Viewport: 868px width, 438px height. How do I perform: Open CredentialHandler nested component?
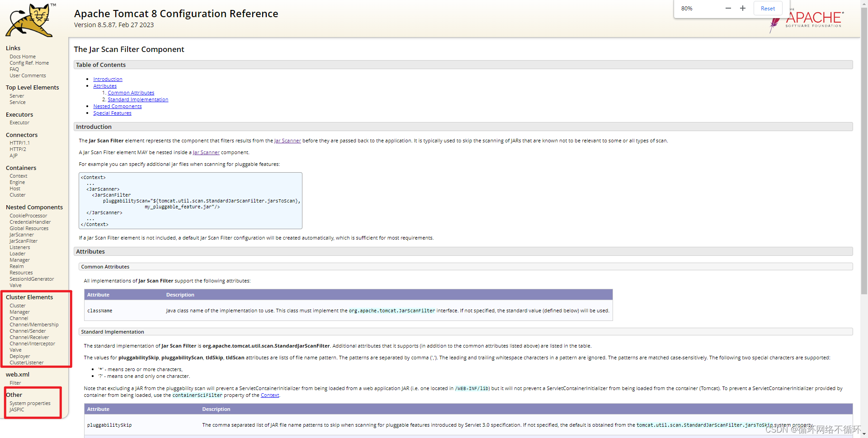tap(30, 222)
